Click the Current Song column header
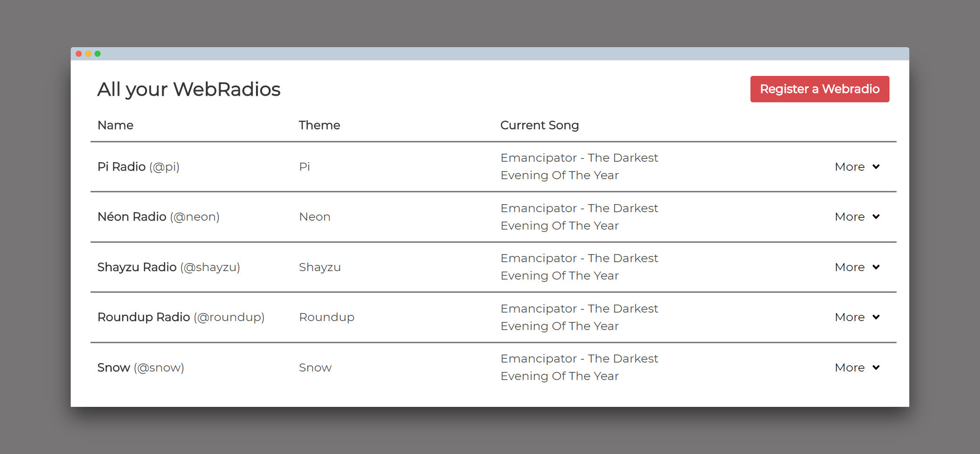The image size is (980, 454). click(539, 125)
